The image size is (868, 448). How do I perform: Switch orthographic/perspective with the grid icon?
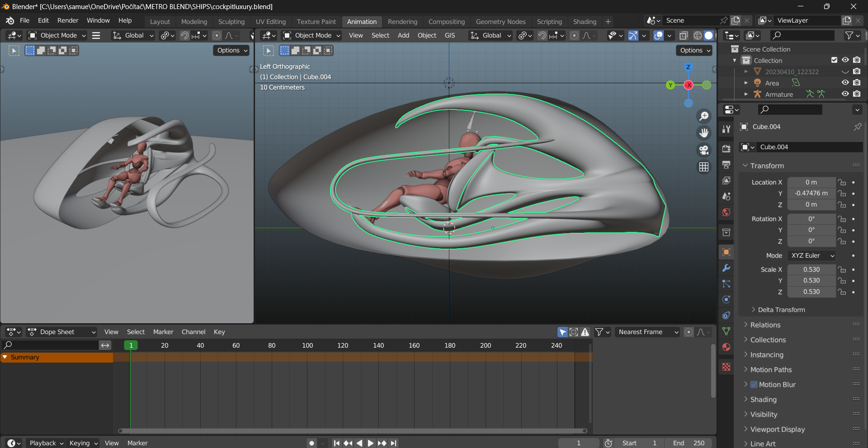pyautogui.click(x=704, y=167)
